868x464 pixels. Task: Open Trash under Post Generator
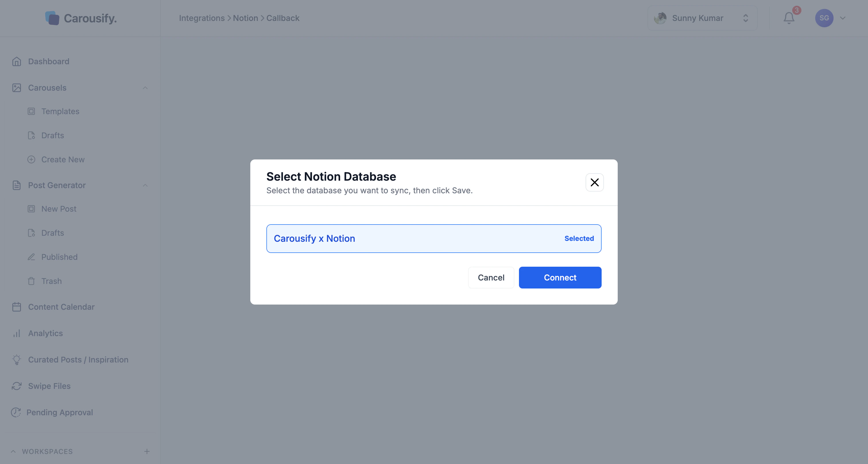click(52, 281)
